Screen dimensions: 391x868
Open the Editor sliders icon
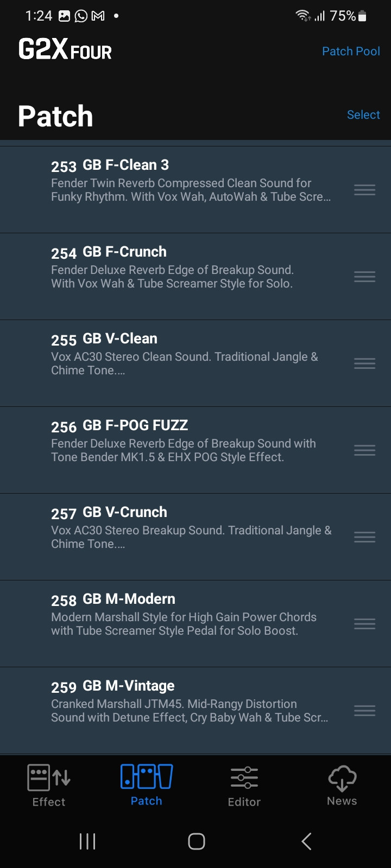tap(244, 778)
